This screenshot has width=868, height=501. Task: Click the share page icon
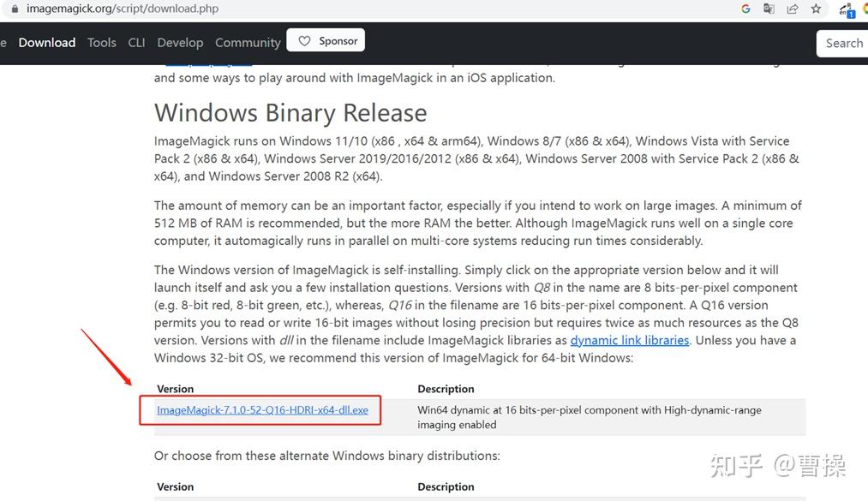(x=792, y=9)
